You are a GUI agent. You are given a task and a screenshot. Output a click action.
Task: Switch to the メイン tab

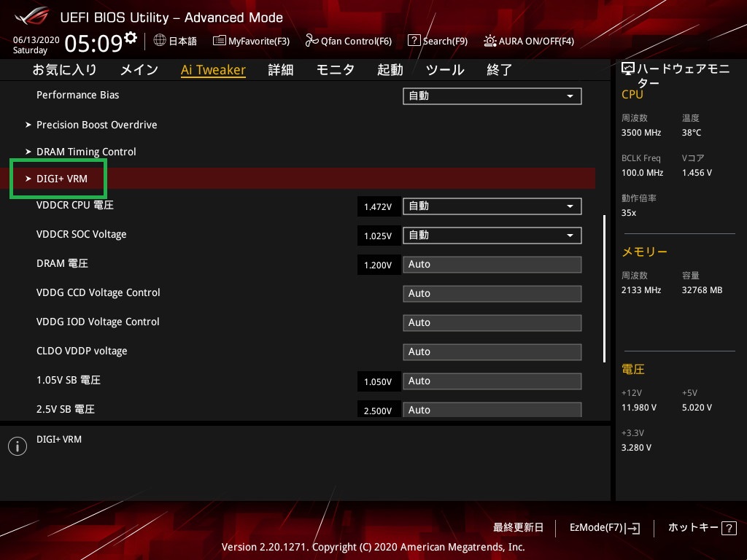139,70
